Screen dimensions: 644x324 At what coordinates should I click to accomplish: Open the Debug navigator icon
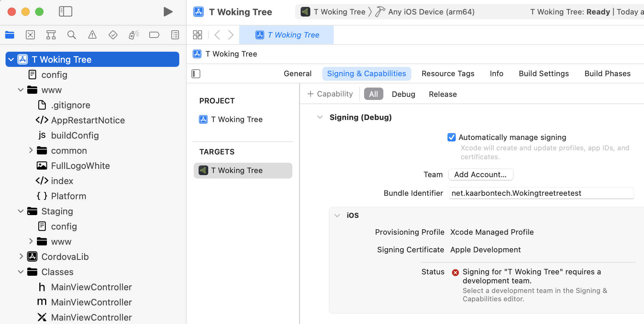point(133,34)
